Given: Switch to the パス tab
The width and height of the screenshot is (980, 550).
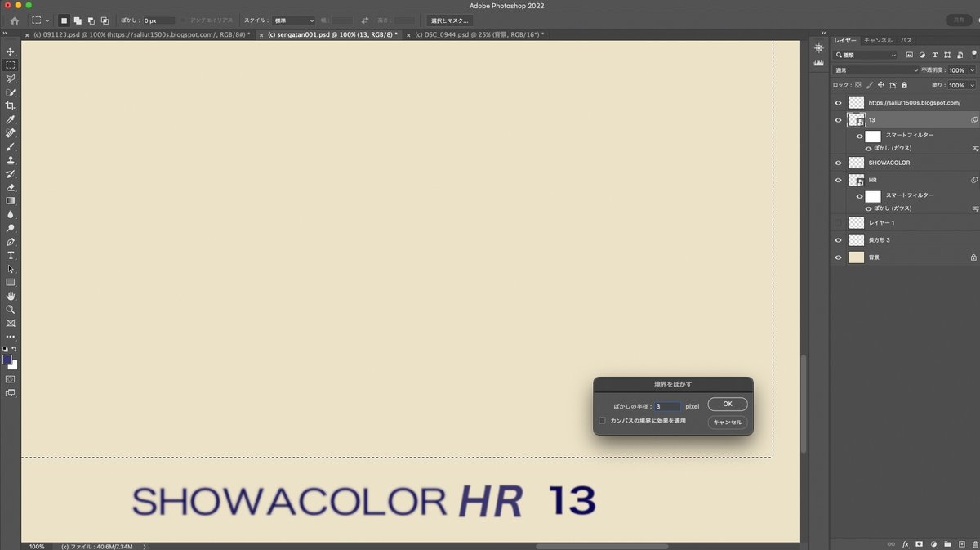Looking at the screenshot, I should (906, 40).
